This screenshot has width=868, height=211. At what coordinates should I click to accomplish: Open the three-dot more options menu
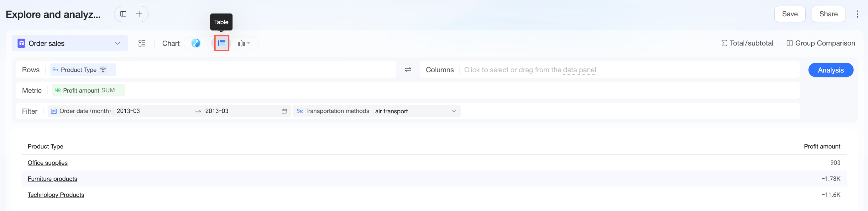[x=858, y=14]
